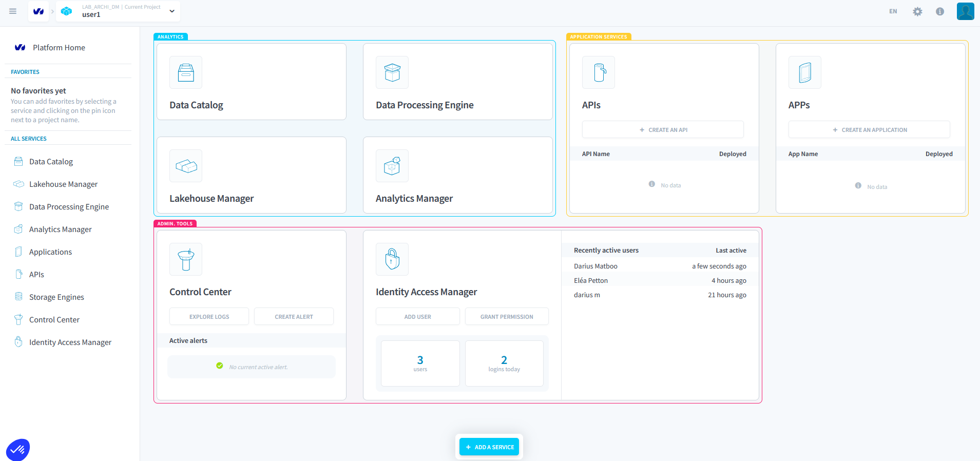980x461 pixels.
Task: Open the Data Processing Engine card icon
Action: point(392,72)
